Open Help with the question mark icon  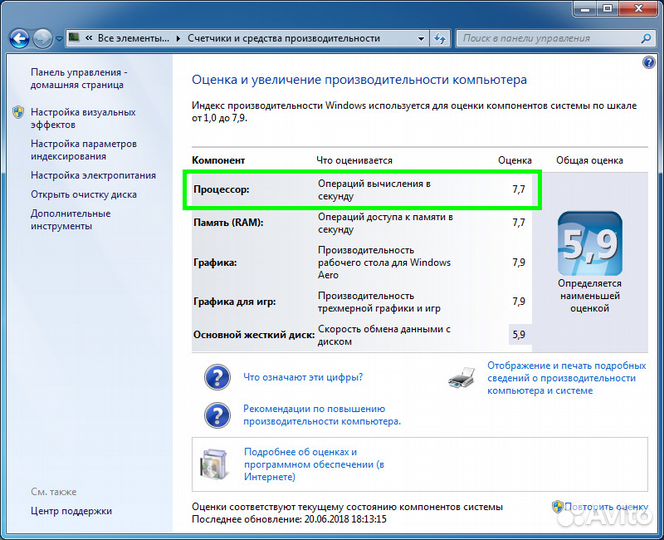pos(649,63)
